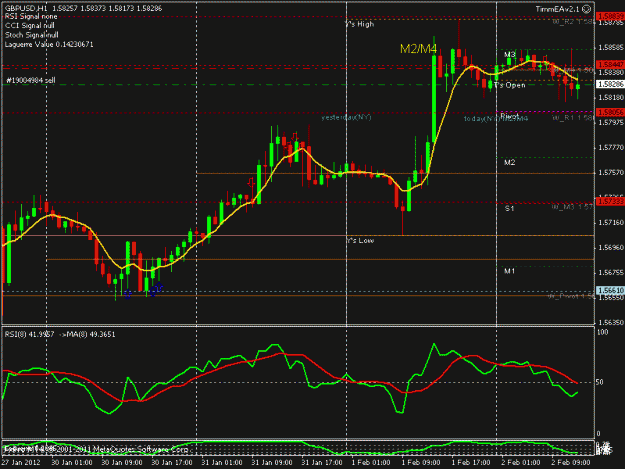This screenshot has width=625, height=469.
Task: Click the TimmEAv2.1 smiley face icon
Action: [x=587, y=9]
